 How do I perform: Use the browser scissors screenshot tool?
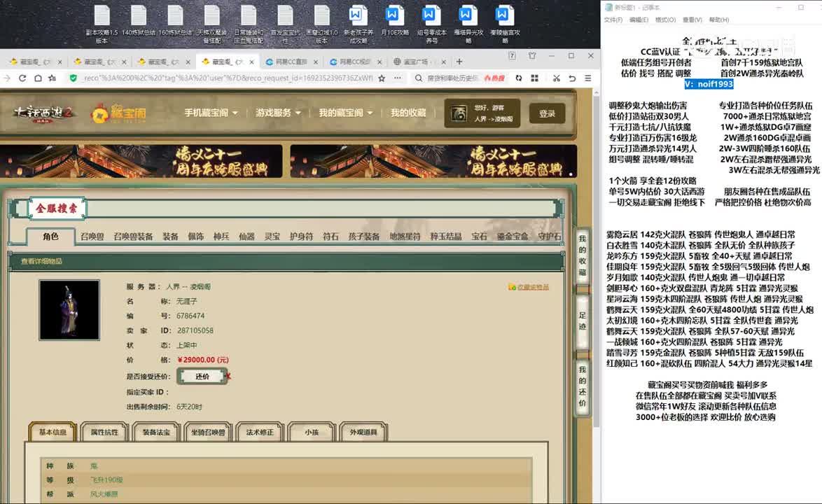[x=556, y=78]
